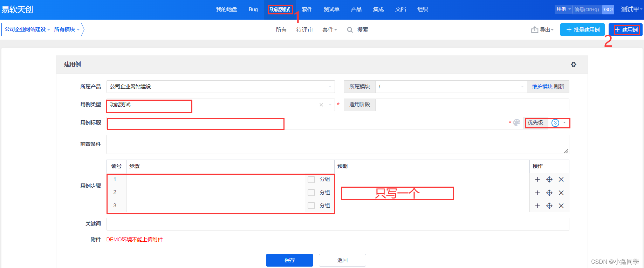Delete step 2 with the X icon
Image resolution: width=644 pixels, height=268 pixels.
point(561,193)
